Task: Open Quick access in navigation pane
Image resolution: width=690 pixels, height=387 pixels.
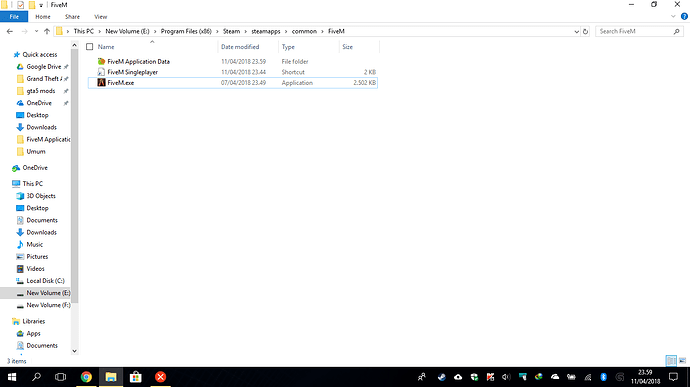Action: [40, 55]
